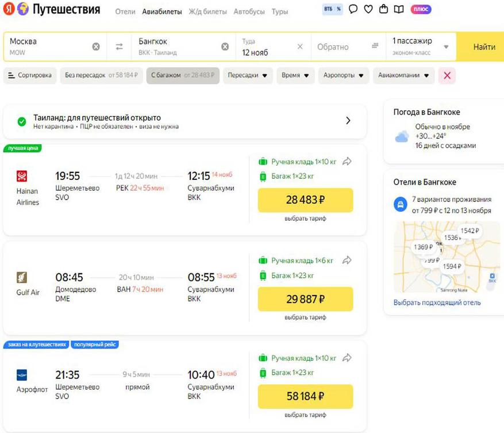Click the заказ на я.путешествиях badge
The width and height of the screenshot is (504, 433).
pyautogui.click(x=37, y=344)
